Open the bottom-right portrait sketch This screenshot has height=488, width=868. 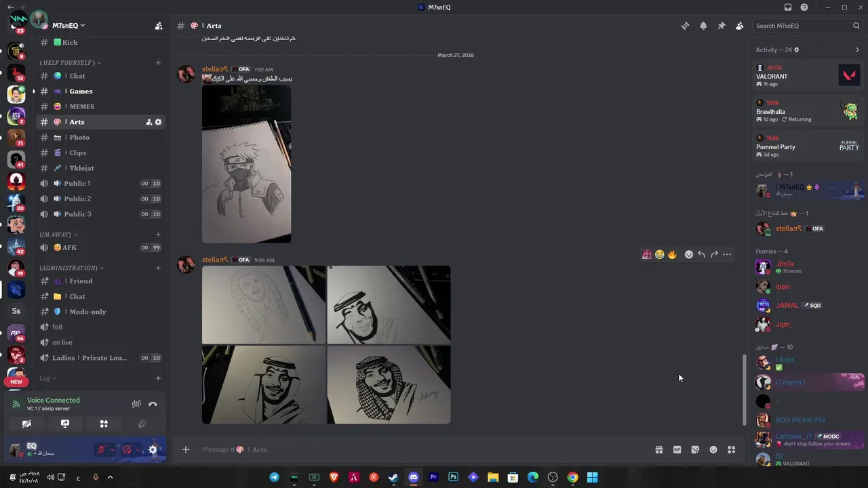pos(389,384)
